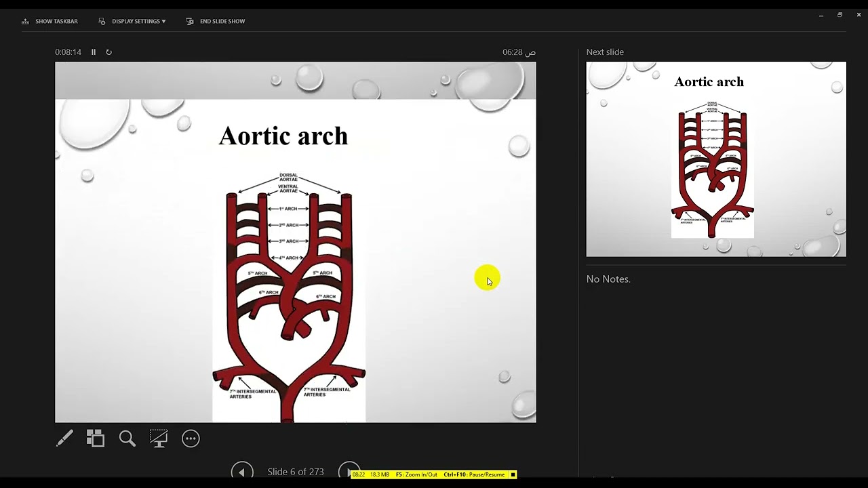The image size is (868, 488).
Task: Select the pen and laser pointer tool
Action: click(x=64, y=439)
